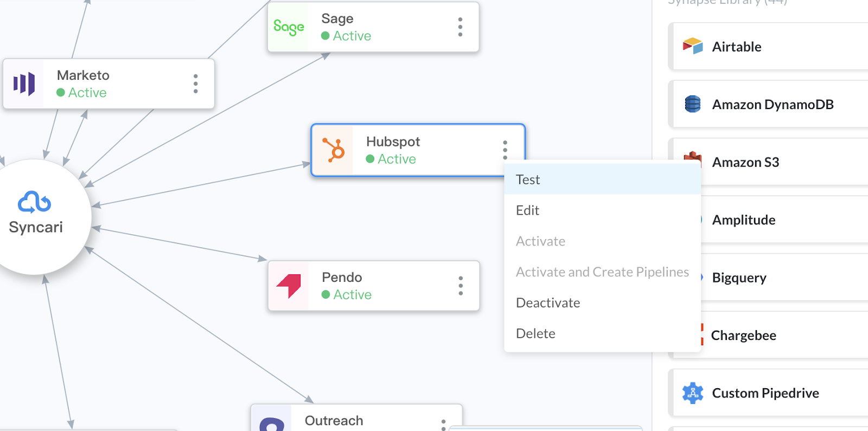Viewport: 868px width, 431px height.
Task: Click the Marketo node name
Action: 83,75
